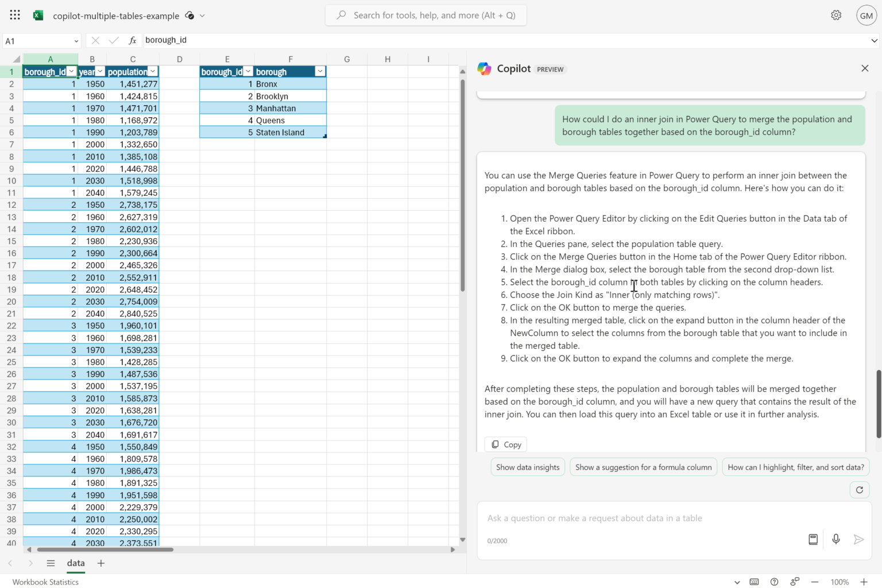Open the population column filter dropdown
The width and height of the screenshot is (882, 588).
click(x=153, y=71)
